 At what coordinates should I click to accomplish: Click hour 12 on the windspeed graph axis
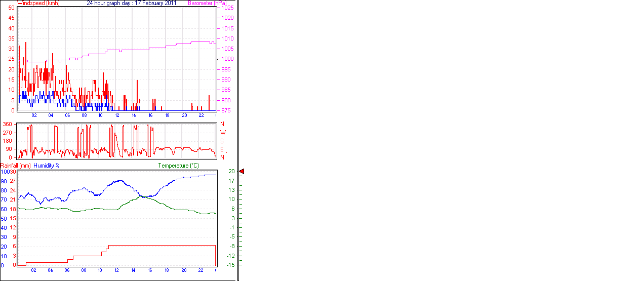[117, 115]
